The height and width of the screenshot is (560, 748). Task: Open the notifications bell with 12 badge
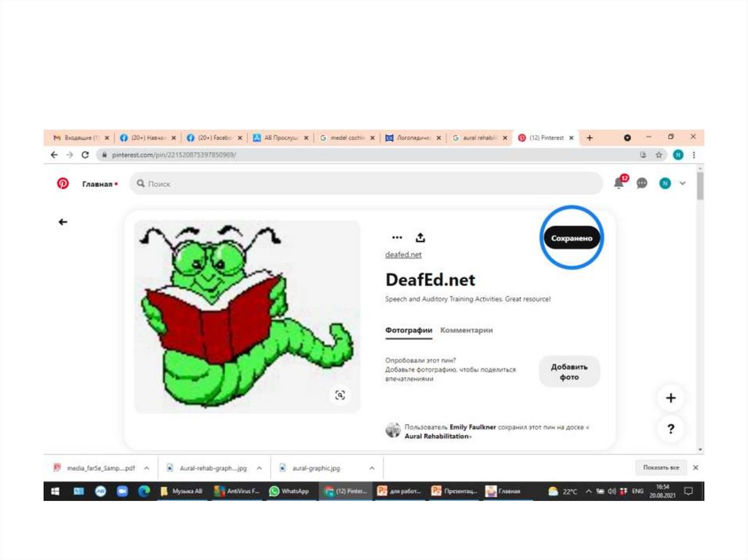pos(619,183)
